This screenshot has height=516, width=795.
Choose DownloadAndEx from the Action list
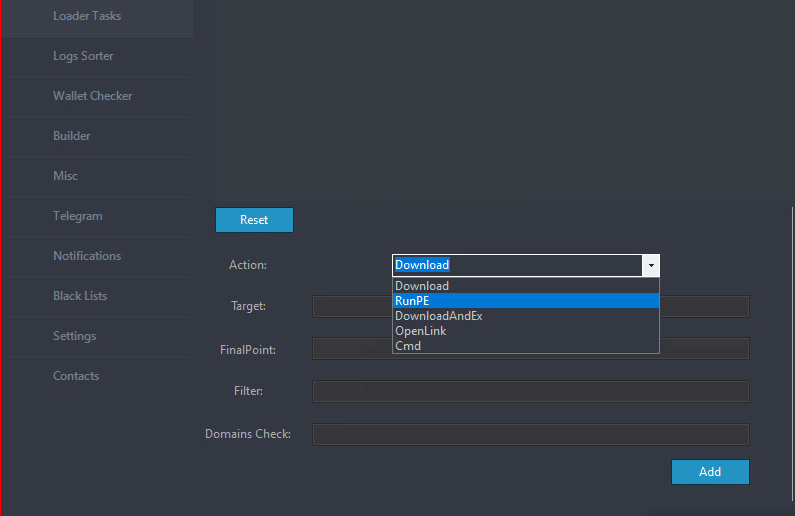(x=526, y=316)
